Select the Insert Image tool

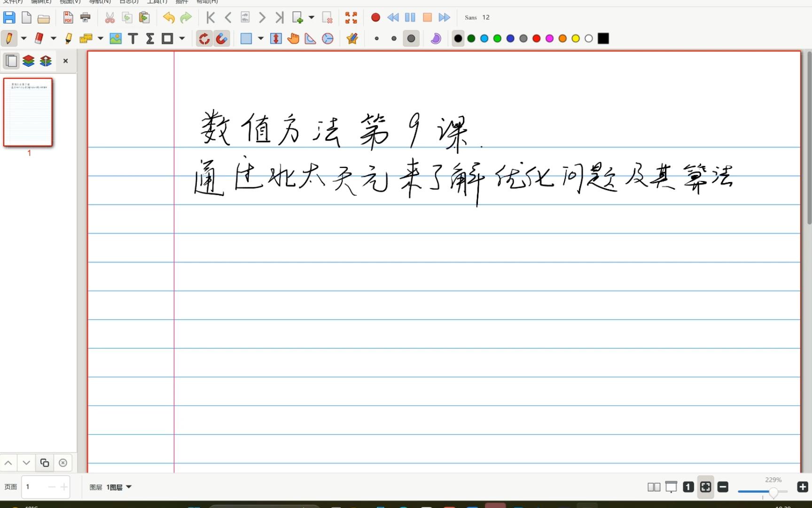(x=116, y=39)
